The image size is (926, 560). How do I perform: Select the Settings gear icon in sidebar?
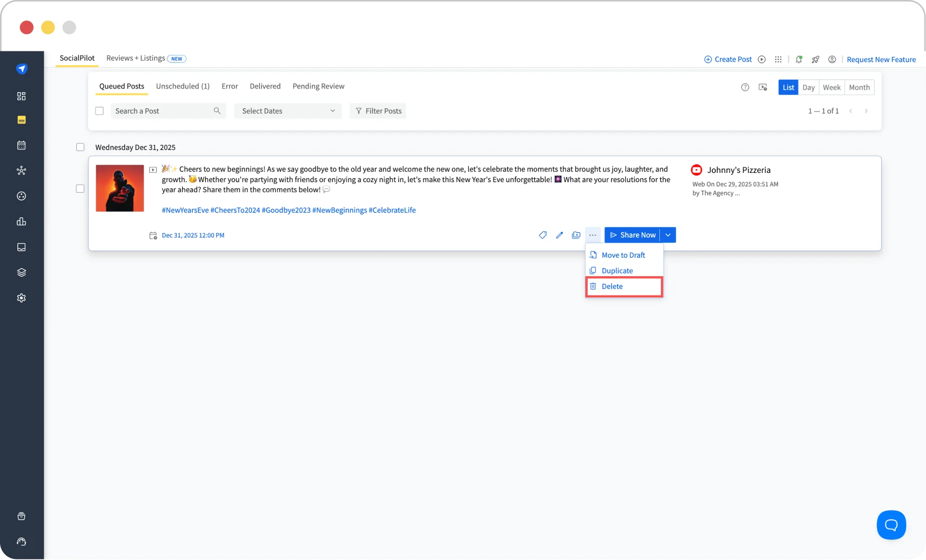(21, 298)
